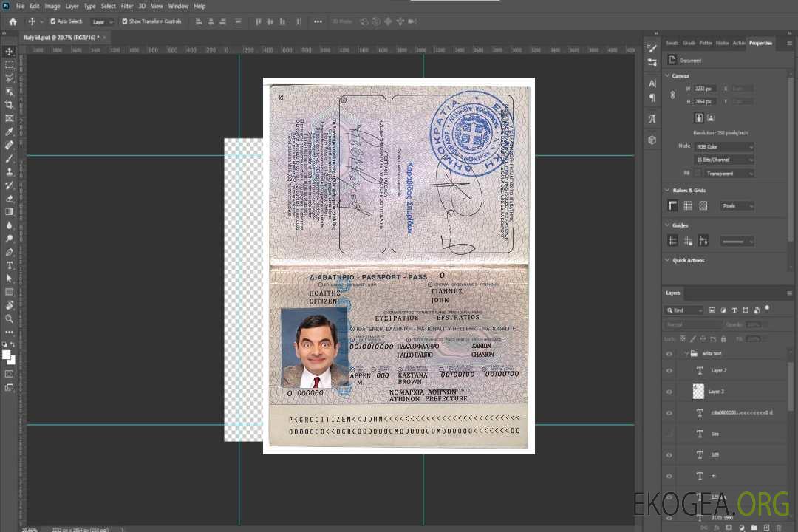Select the Zoom magnifier tool
This screenshot has width=798, height=532.
point(9,318)
